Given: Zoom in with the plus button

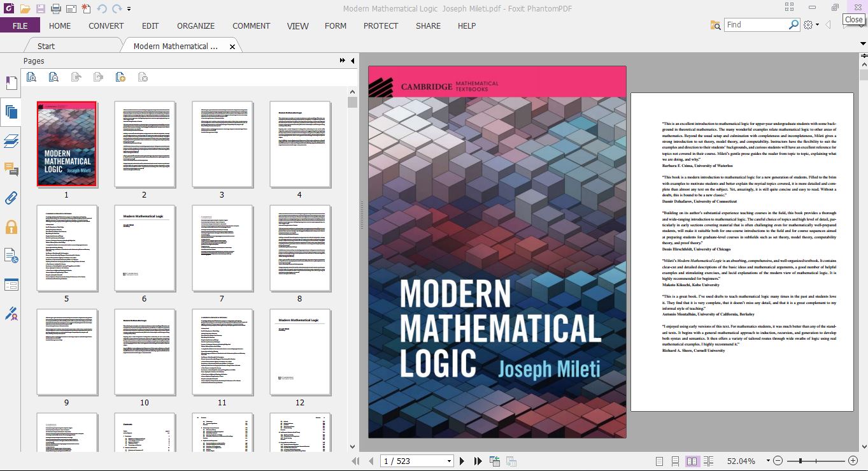Looking at the screenshot, I should pos(853,461).
